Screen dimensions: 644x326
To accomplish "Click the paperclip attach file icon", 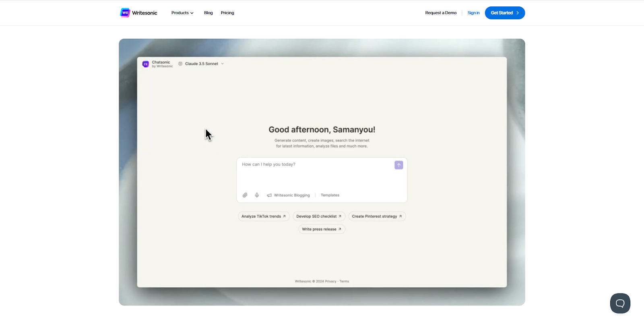I will click(x=245, y=195).
